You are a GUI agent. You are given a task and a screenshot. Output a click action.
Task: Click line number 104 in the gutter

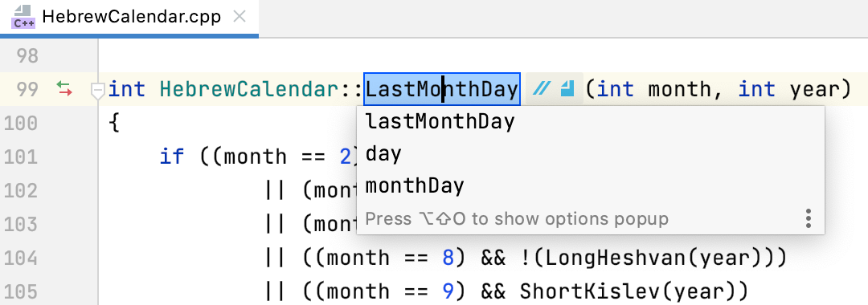pyautogui.click(x=22, y=258)
